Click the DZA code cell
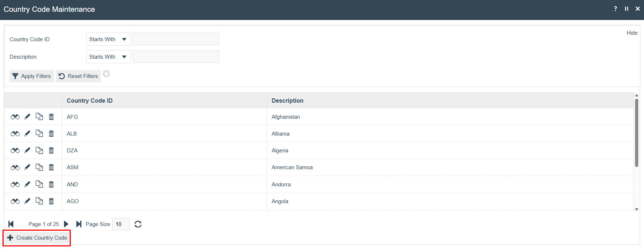 pos(164,151)
